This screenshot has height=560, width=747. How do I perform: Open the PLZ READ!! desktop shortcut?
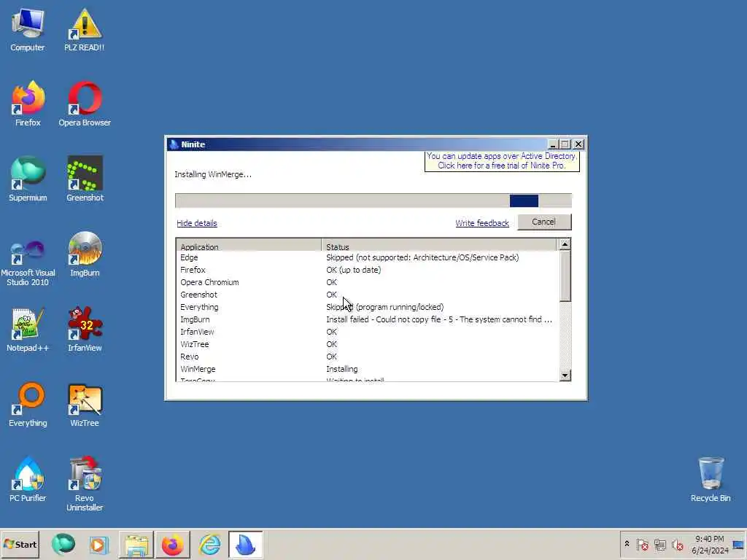click(x=85, y=30)
